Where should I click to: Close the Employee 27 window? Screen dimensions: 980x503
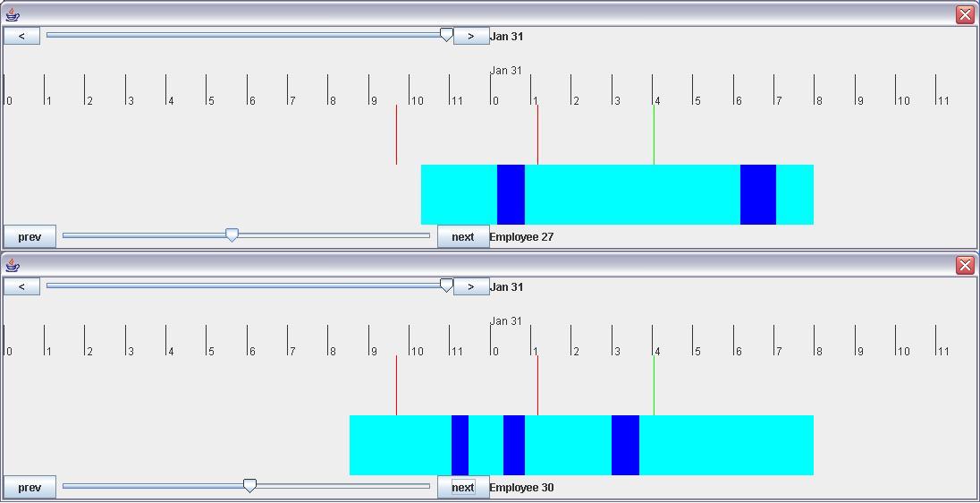coord(965,14)
